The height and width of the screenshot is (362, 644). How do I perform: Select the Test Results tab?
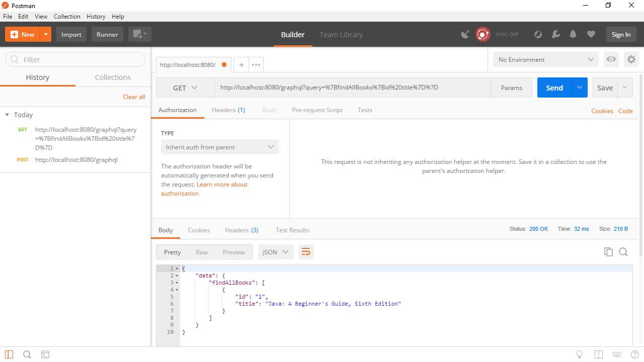pyautogui.click(x=292, y=230)
